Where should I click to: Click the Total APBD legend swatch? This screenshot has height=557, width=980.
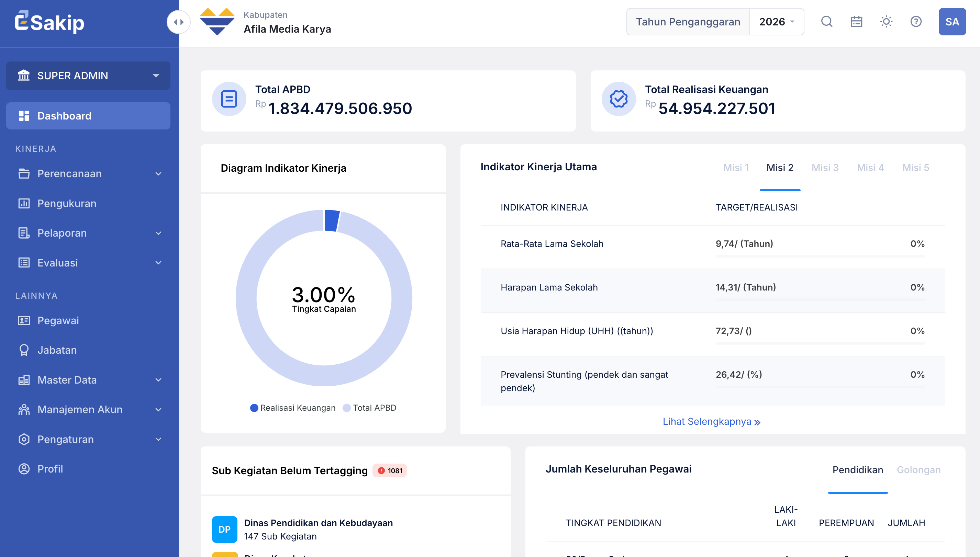347,408
